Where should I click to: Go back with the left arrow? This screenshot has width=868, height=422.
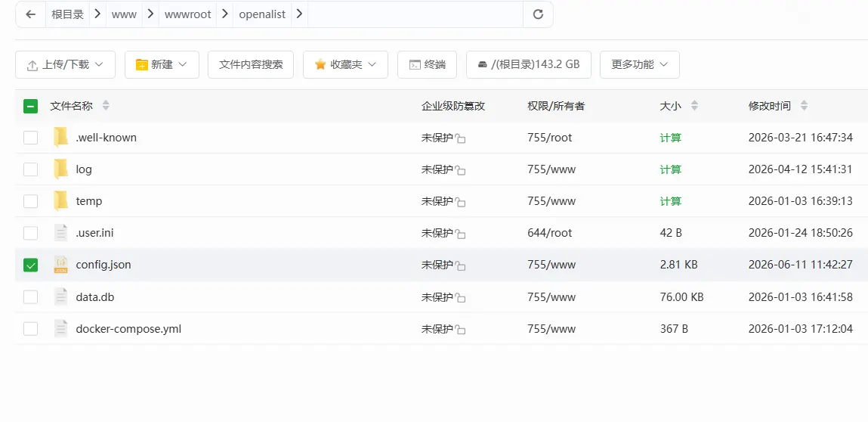click(31, 14)
